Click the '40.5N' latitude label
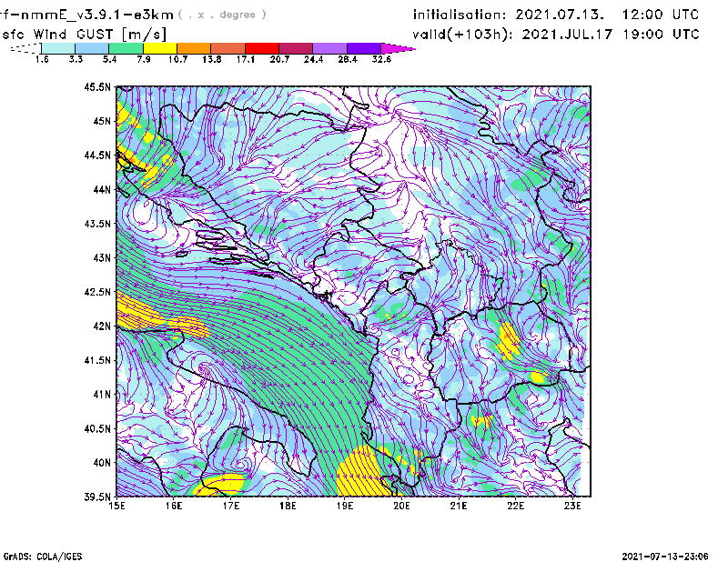Image resolution: width=728 pixels, height=562 pixels. click(x=97, y=428)
